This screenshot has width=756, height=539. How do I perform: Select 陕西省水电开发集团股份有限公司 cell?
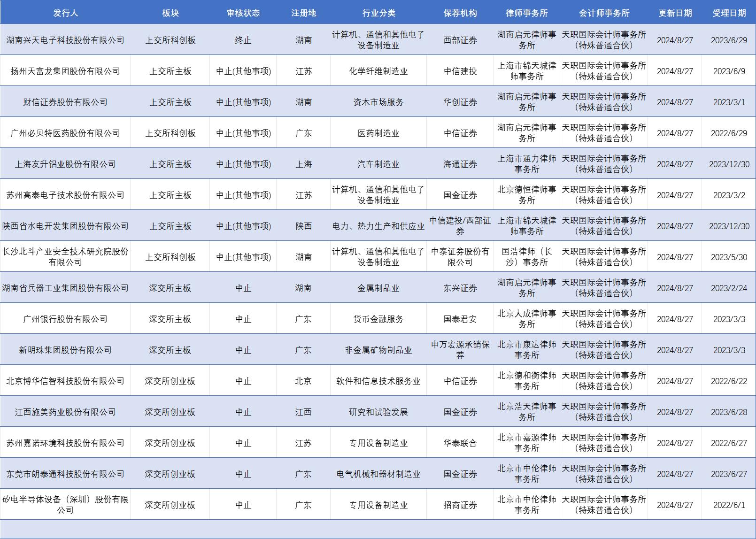tap(65, 226)
